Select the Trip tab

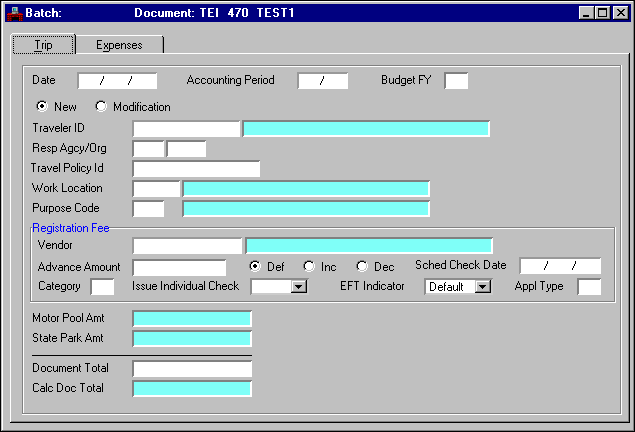42,45
